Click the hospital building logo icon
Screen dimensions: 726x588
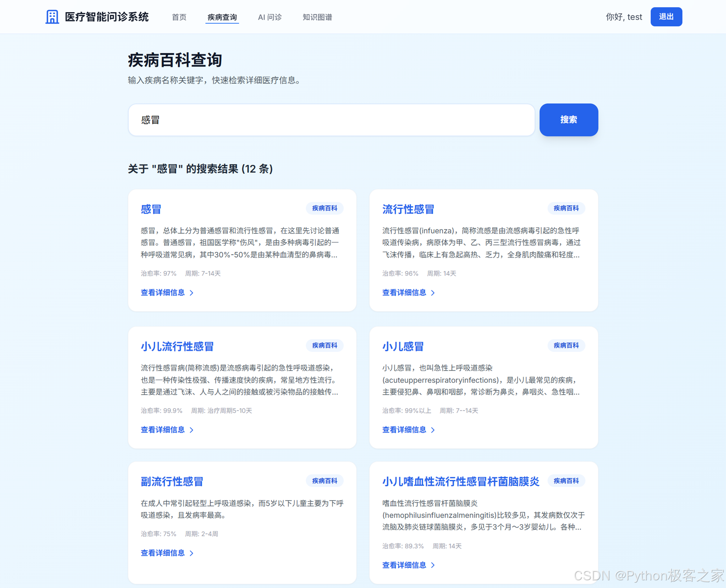click(x=52, y=17)
